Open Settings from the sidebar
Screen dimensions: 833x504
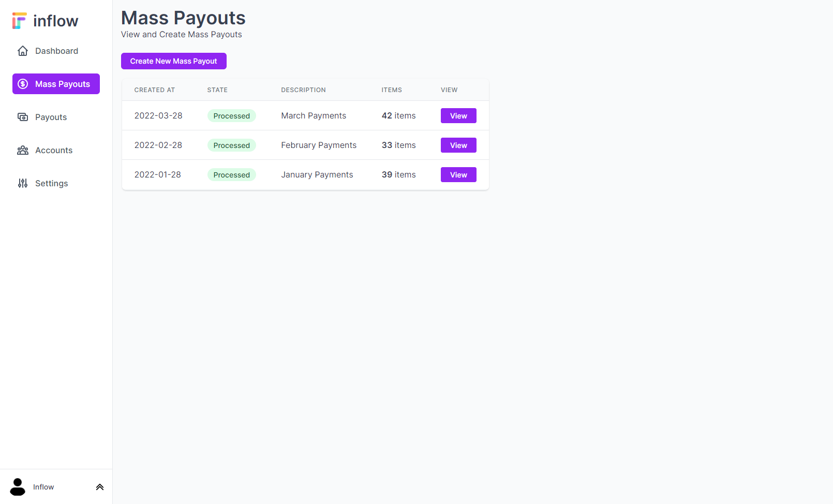tap(51, 183)
